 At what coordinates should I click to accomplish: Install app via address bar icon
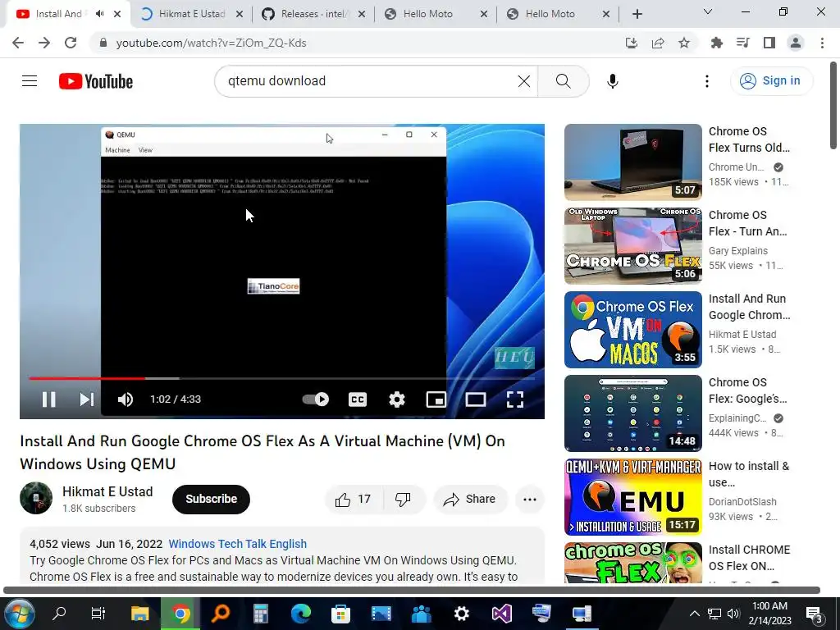(x=632, y=43)
